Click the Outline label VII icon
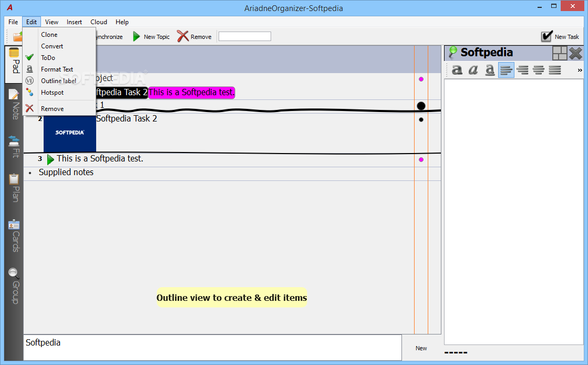588x365 pixels. point(29,81)
